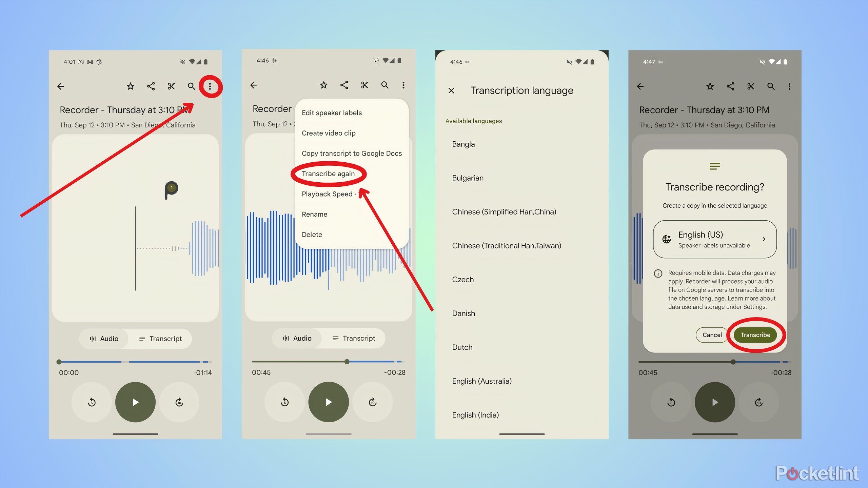Click the X to close language screen

451,90
